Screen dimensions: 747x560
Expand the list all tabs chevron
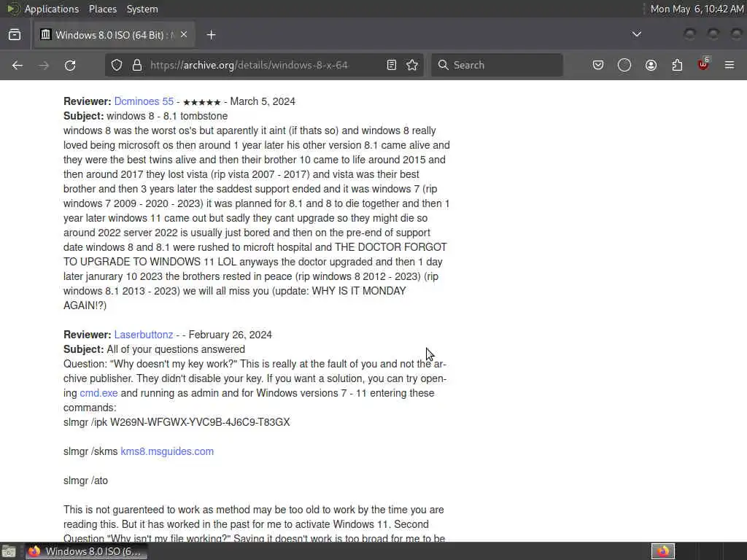(636, 34)
